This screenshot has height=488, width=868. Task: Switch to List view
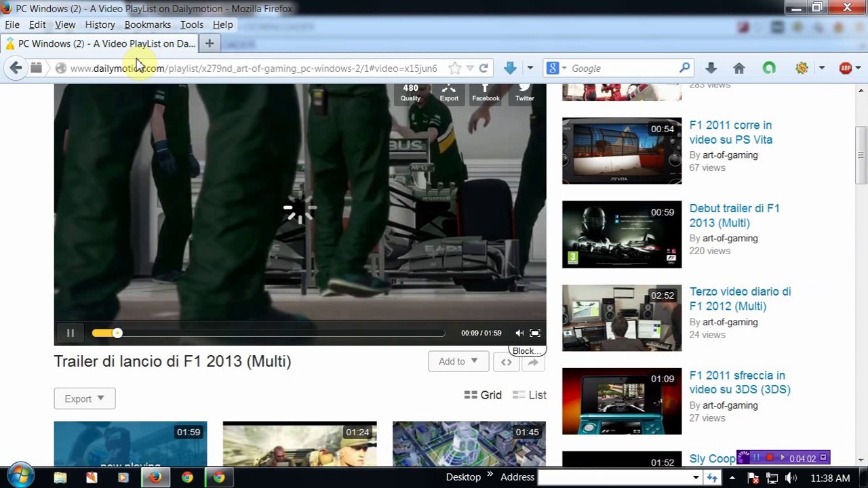pyautogui.click(x=530, y=395)
